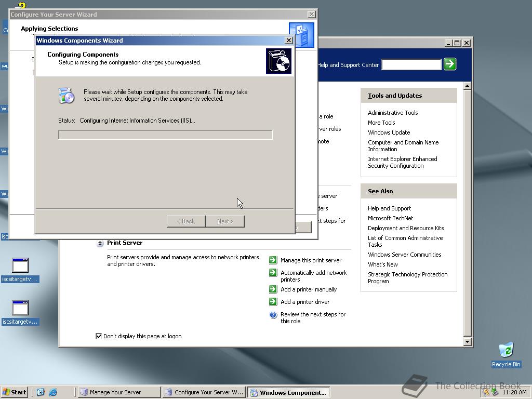Open the Add a printer driver link
Screen dimensions: 532x399
click(x=304, y=302)
